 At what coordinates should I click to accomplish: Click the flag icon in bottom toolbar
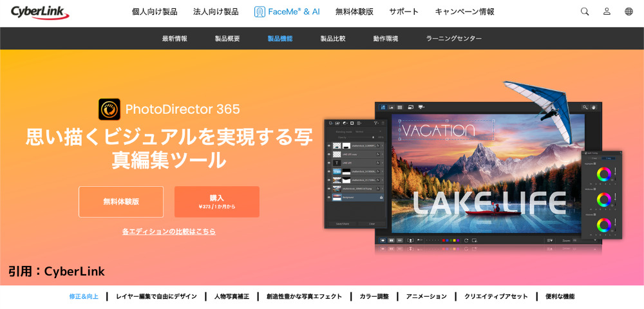pyautogui.click(x=418, y=239)
